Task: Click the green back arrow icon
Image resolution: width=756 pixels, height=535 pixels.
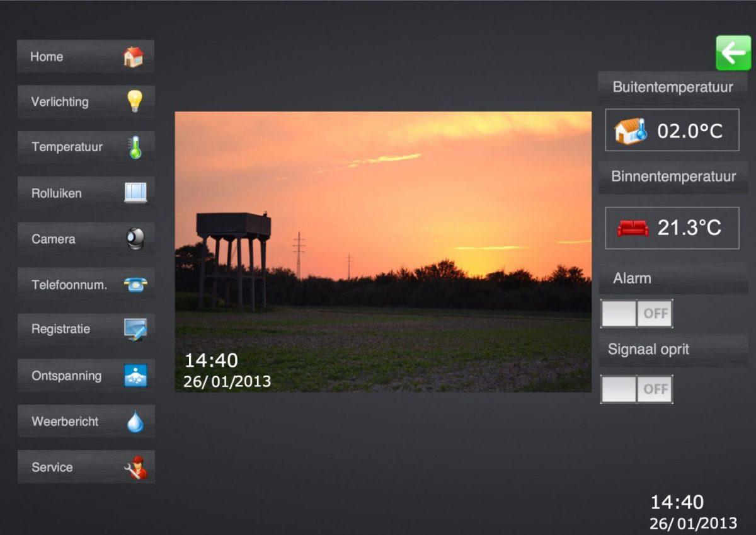Action: [733, 53]
